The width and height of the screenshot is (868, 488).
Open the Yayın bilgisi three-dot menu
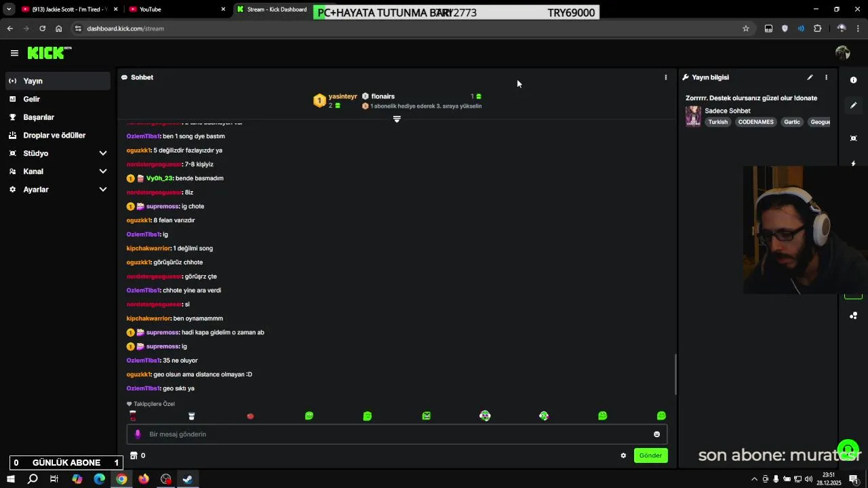(x=826, y=77)
